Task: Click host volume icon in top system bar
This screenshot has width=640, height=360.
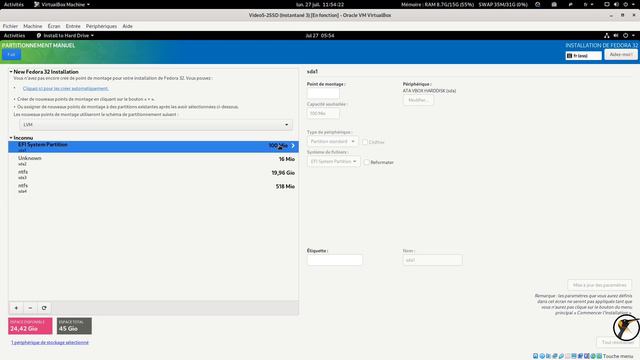Action: (616, 4)
